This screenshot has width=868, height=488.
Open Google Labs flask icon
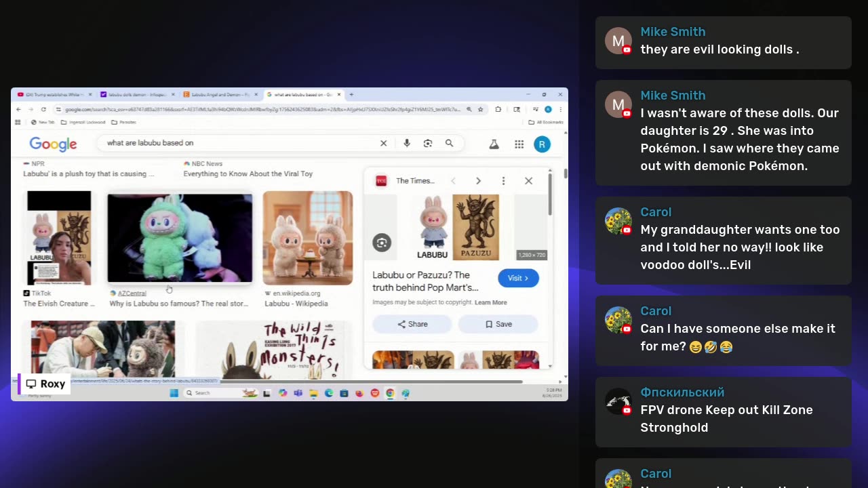pos(494,144)
